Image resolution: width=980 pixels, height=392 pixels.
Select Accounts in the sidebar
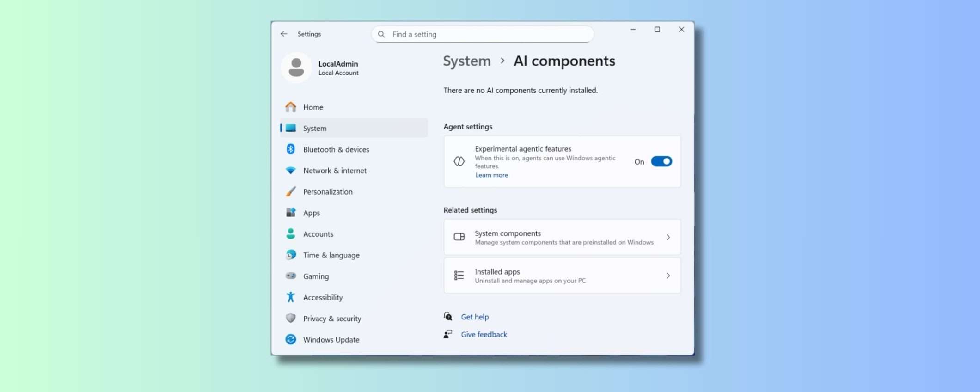pyautogui.click(x=318, y=234)
